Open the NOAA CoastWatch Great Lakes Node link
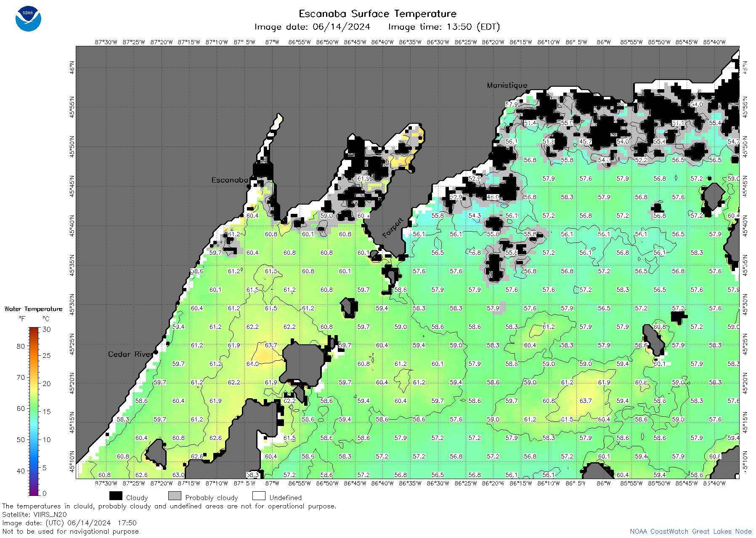The image size is (756, 538). (x=690, y=531)
